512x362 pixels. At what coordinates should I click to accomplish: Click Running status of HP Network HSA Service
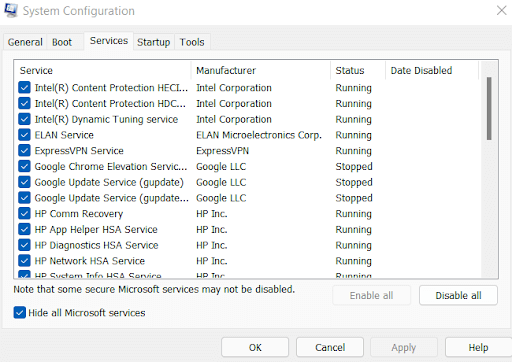point(353,261)
